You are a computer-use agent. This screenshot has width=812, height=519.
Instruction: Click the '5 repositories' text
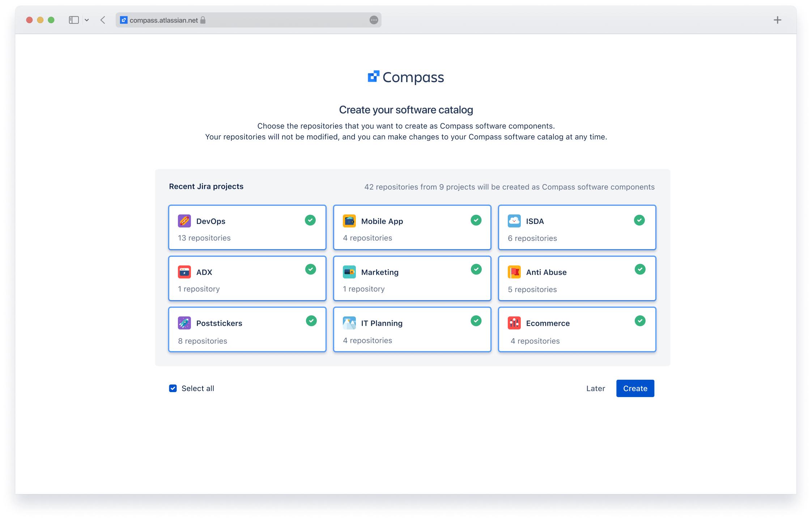coord(532,289)
